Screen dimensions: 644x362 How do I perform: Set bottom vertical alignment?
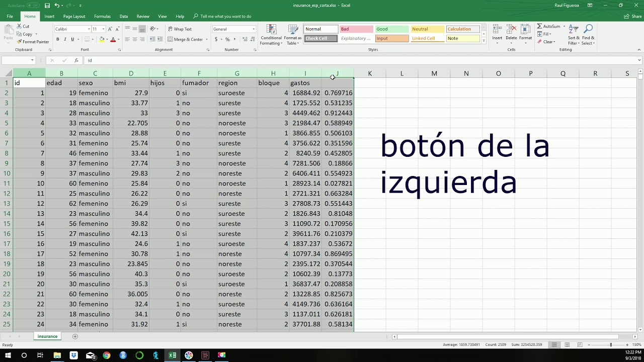click(x=142, y=29)
